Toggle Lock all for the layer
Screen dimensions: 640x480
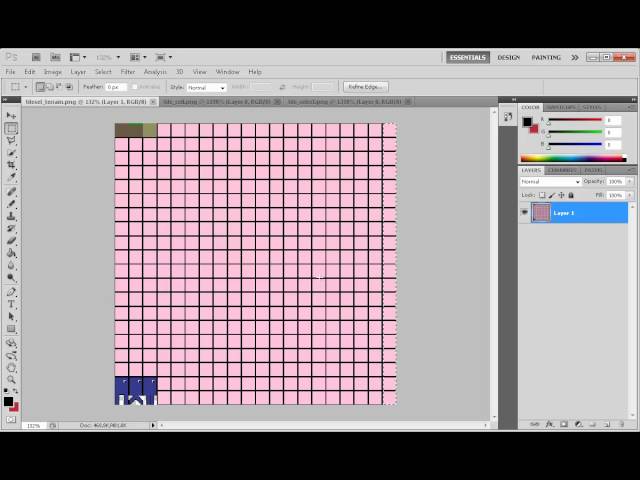coord(571,195)
